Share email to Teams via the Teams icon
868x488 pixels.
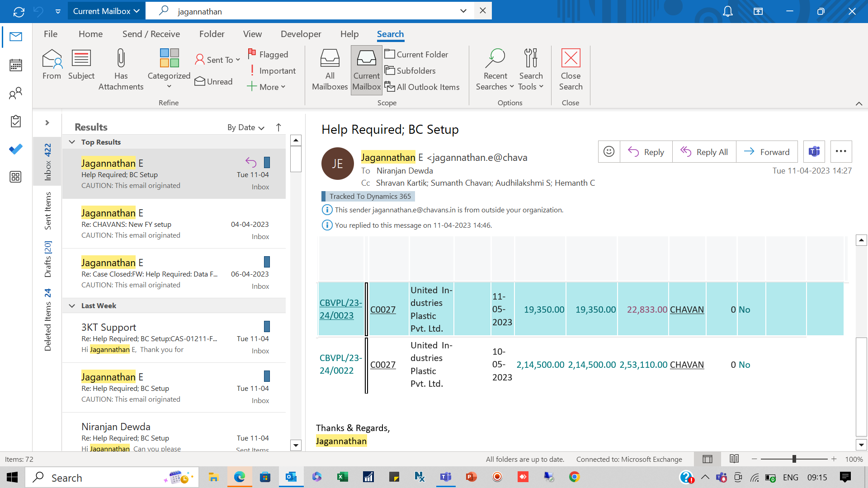point(814,151)
